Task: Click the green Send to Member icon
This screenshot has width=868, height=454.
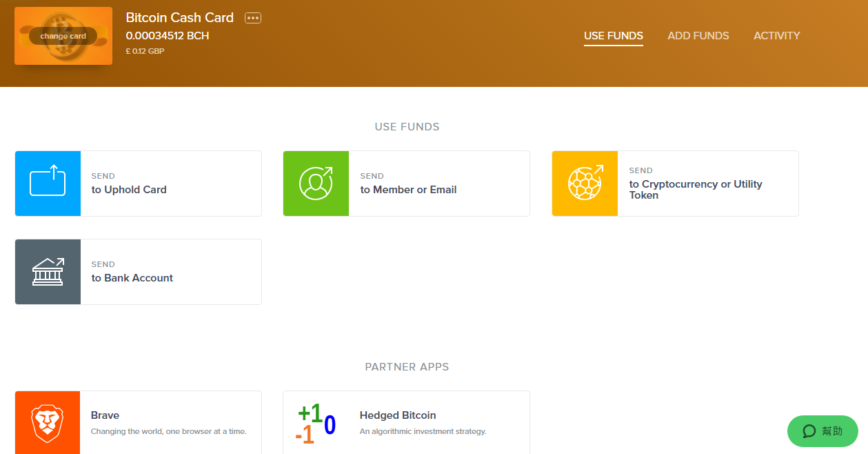Action: 316,184
